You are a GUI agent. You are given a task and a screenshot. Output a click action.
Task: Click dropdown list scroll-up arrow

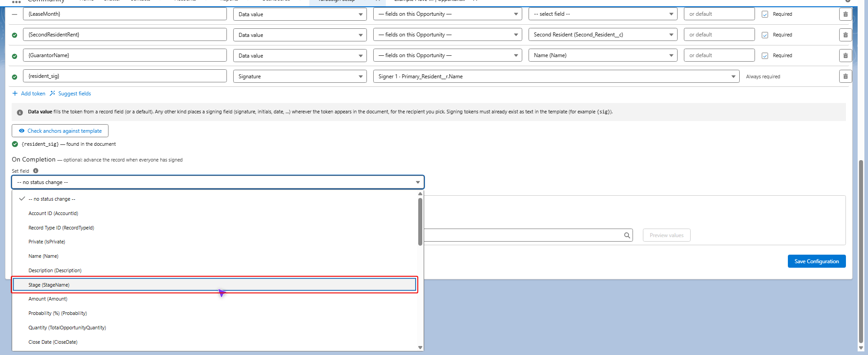420,194
